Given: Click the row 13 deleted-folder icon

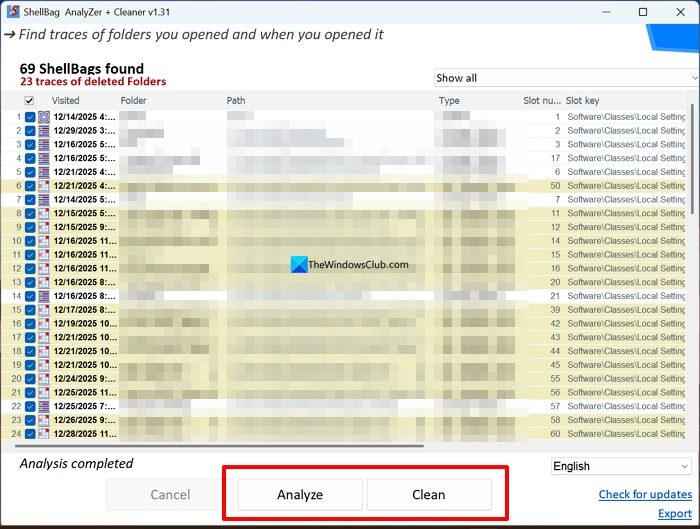Looking at the screenshot, I should tap(44, 283).
